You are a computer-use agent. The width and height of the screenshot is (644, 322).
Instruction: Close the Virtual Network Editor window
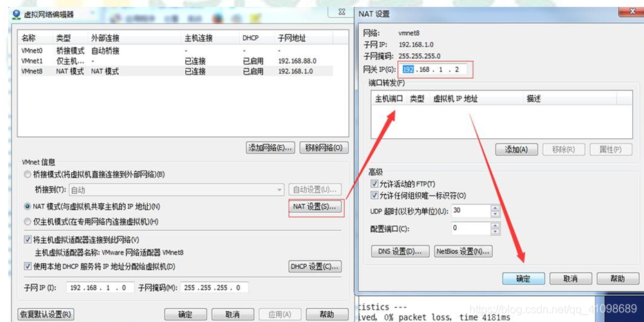pyautogui.click(x=342, y=12)
